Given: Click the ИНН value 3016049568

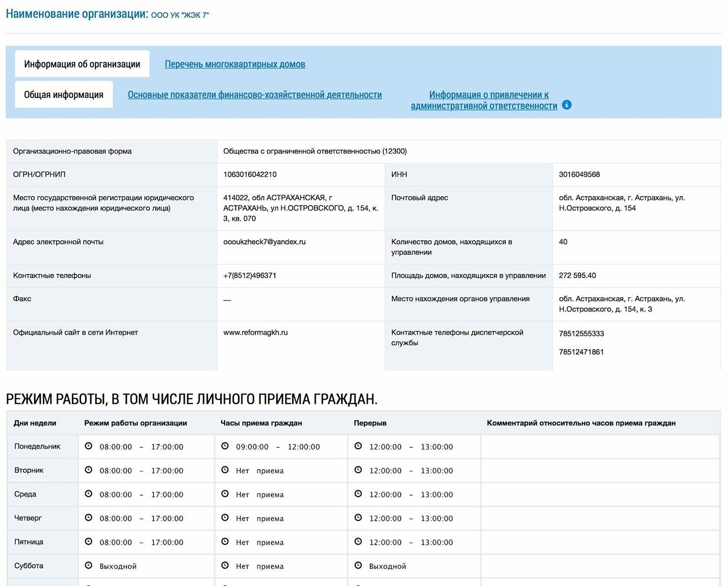Looking at the screenshot, I should (x=579, y=174).
